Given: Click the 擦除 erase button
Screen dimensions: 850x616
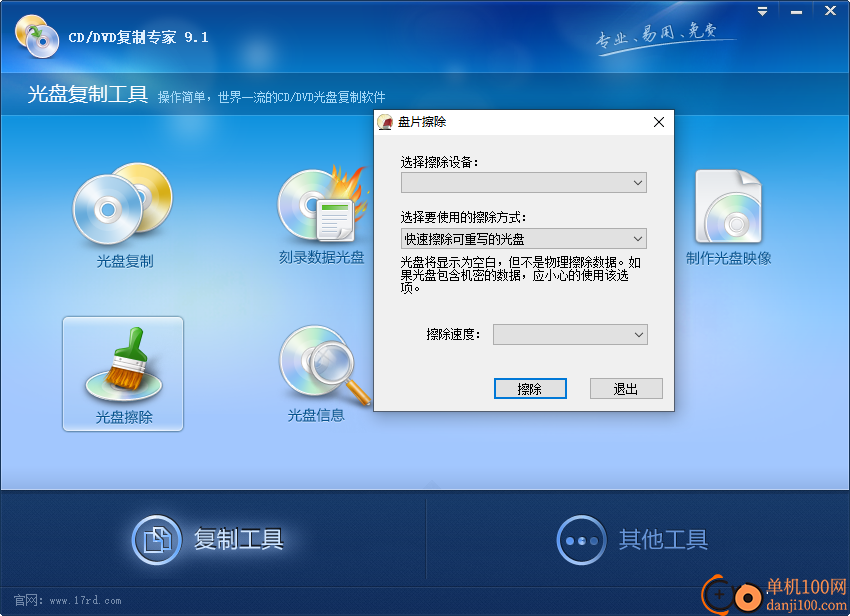Looking at the screenshot, I should (x=530, y=389).
